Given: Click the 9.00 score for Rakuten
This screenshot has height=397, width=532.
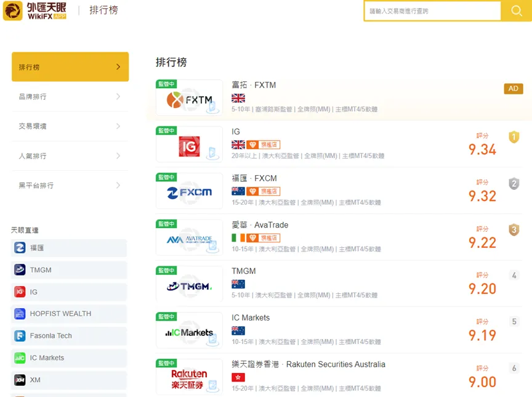Looking at the screenshot, I should [482, 382].
